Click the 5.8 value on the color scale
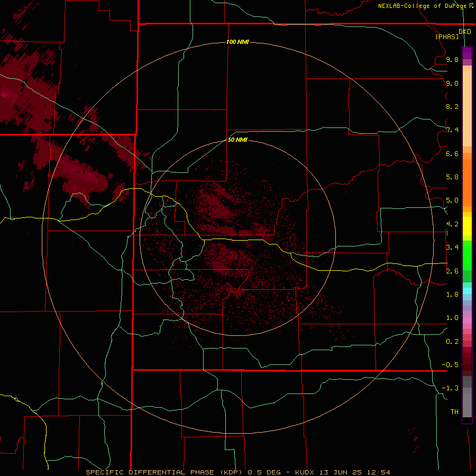476x476 pixels. [x=452, y=177]
